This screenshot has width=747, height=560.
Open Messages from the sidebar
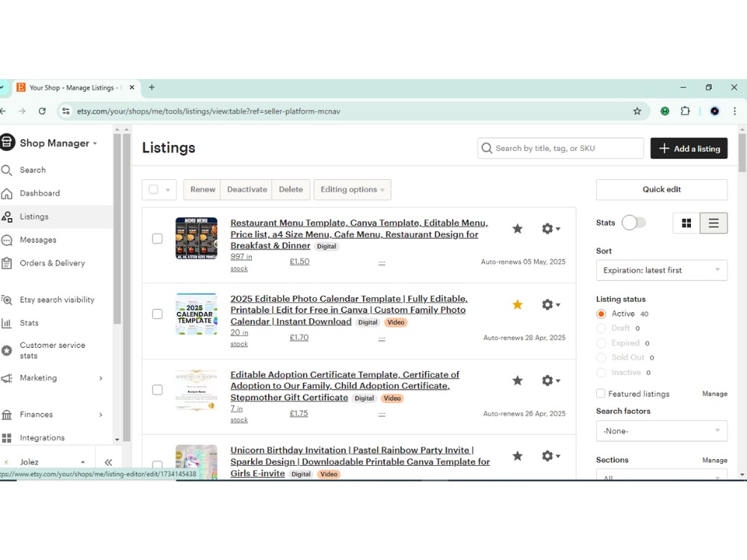[x=37, y=240]
